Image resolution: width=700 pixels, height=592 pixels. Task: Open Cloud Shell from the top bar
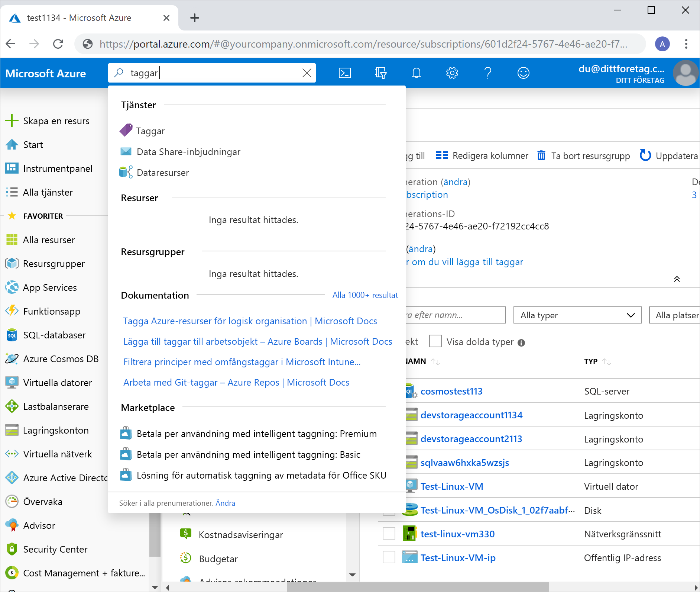[344, 73]
